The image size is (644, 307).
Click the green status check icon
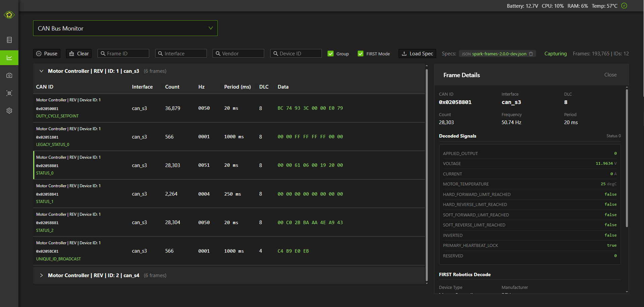pyautogui.click(x=624, y=6)
